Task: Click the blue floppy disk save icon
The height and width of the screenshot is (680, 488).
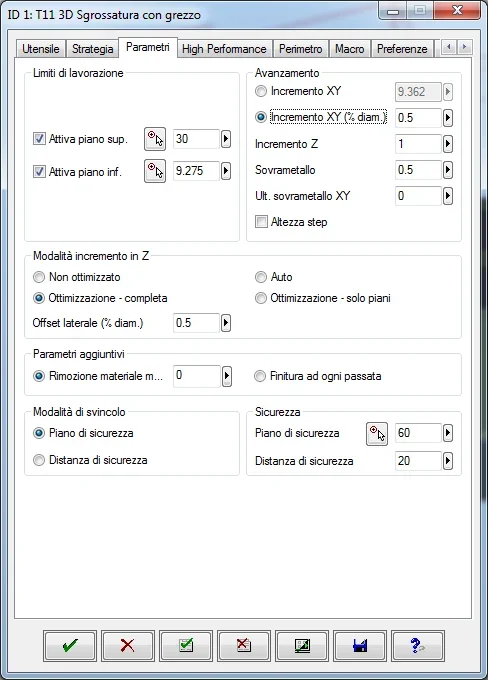Action: tap(360, 645)
